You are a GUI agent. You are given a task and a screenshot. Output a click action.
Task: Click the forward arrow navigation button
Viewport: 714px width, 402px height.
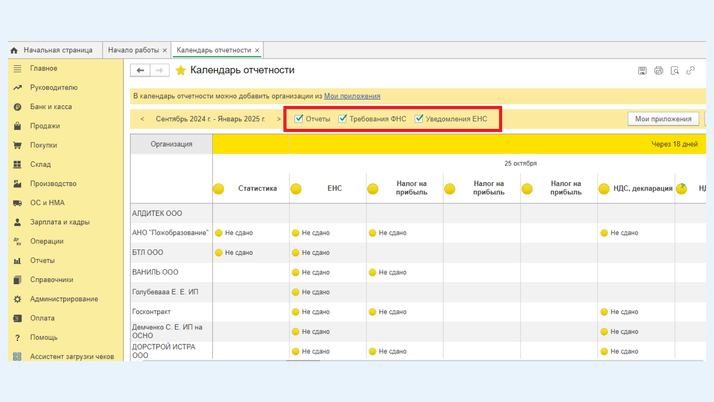pos(159,71)
